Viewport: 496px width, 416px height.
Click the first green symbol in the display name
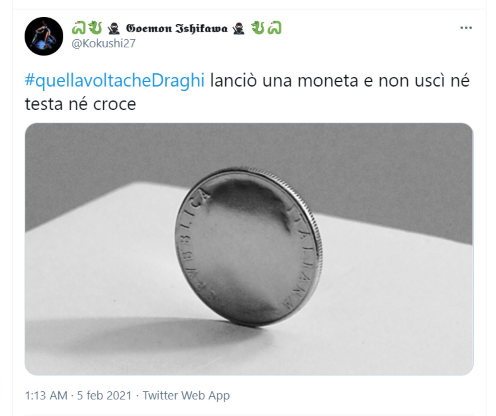[78, 28]
